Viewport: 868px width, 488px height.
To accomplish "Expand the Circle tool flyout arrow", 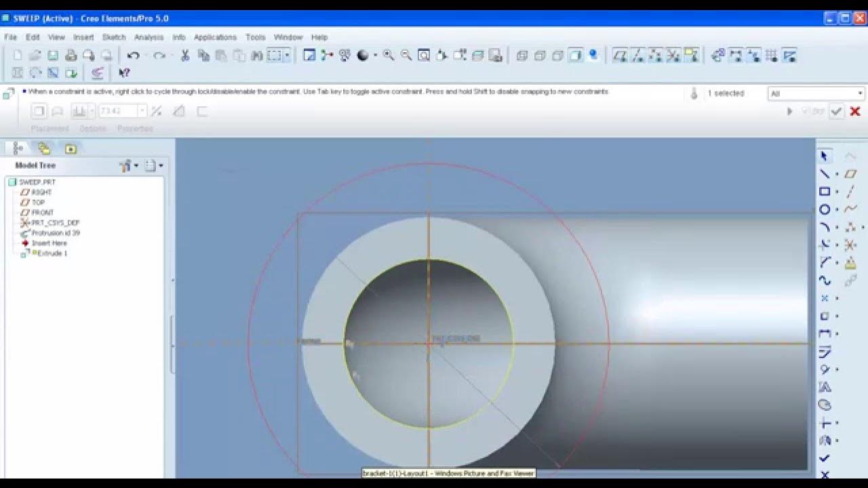I will tap(837, 209).
